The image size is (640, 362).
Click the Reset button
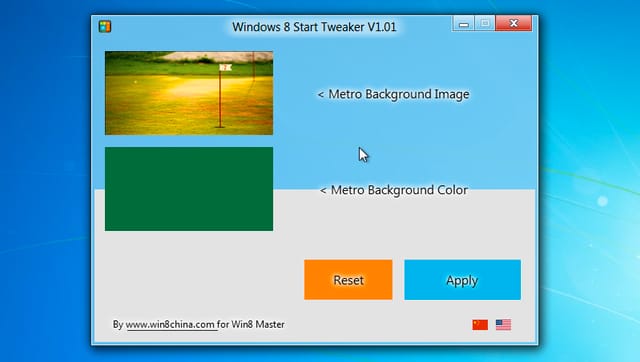pyautogui.click(x=348, y=280)
